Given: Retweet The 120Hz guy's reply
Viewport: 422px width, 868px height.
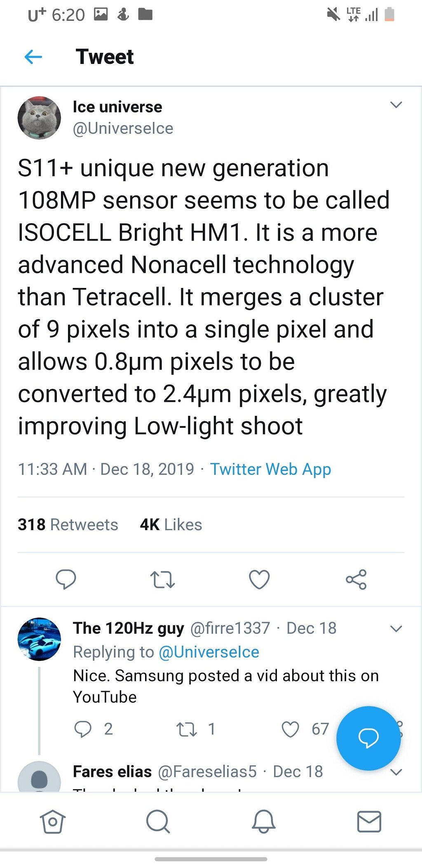Looking at the screenshot, I should pyautogui.click(x=186, y=729).
